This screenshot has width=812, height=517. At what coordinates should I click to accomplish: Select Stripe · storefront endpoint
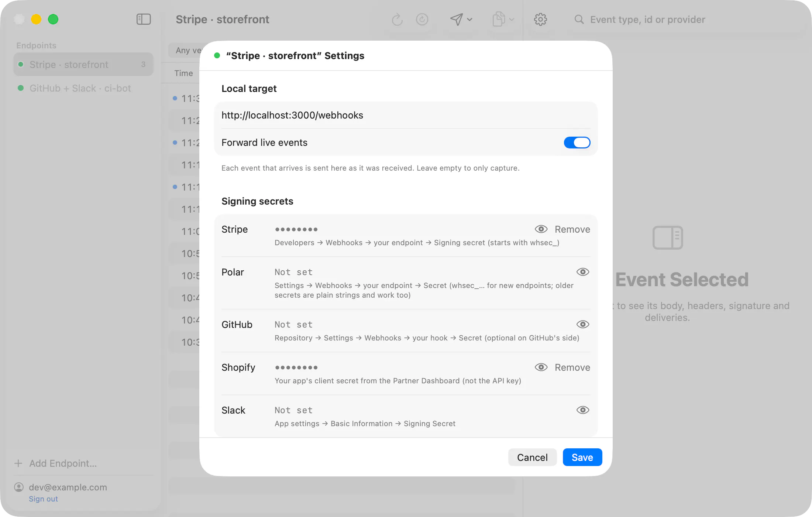(x=83, y=64)
